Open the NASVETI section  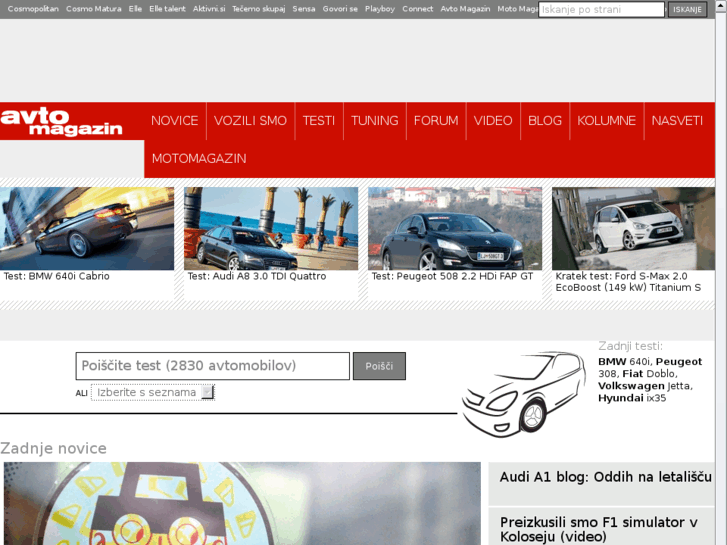[x=677, y=121]
